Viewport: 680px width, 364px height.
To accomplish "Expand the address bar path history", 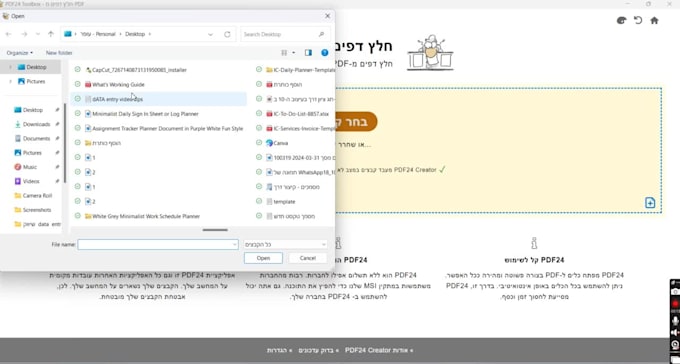I will (x=210, y=34).
